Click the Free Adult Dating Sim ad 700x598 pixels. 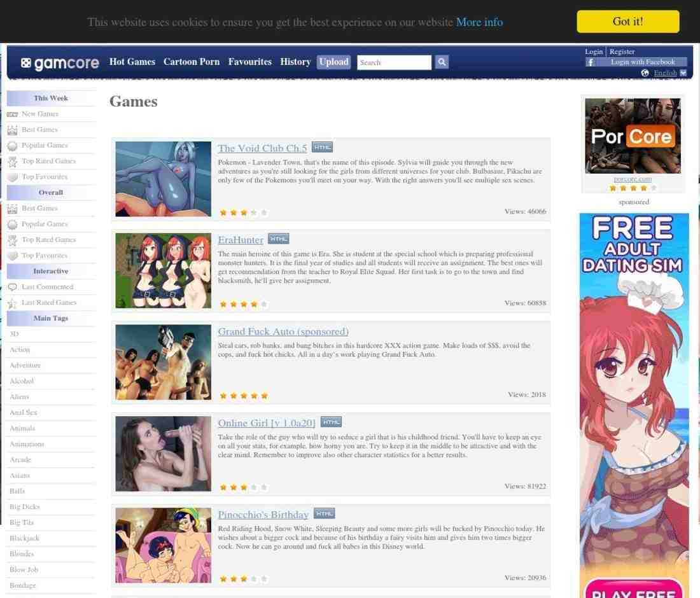(634, 405)
